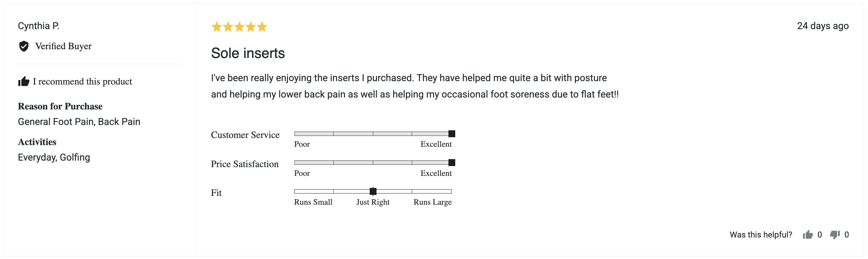Click the fifth gold rating star

click(x=262, y=27)
